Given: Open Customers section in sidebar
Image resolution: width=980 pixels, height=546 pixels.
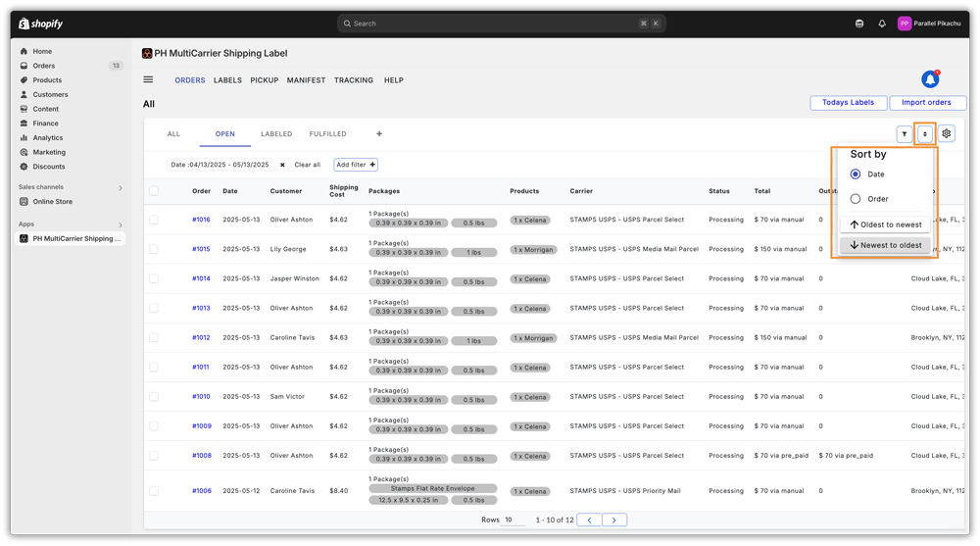Looking at the screenshot, I should [x=50, y=94].
